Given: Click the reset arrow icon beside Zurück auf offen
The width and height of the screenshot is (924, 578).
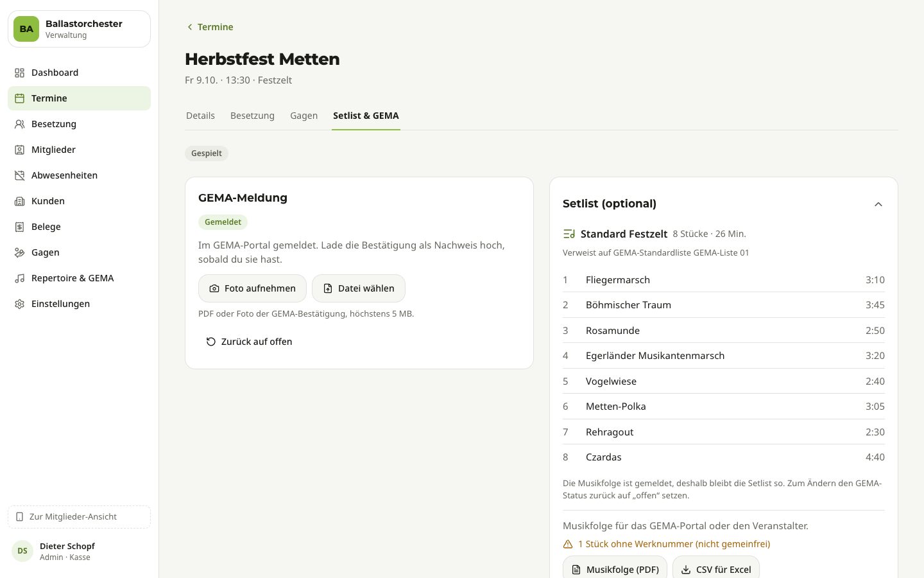Looking at the screenshot, I should point(211,342).
